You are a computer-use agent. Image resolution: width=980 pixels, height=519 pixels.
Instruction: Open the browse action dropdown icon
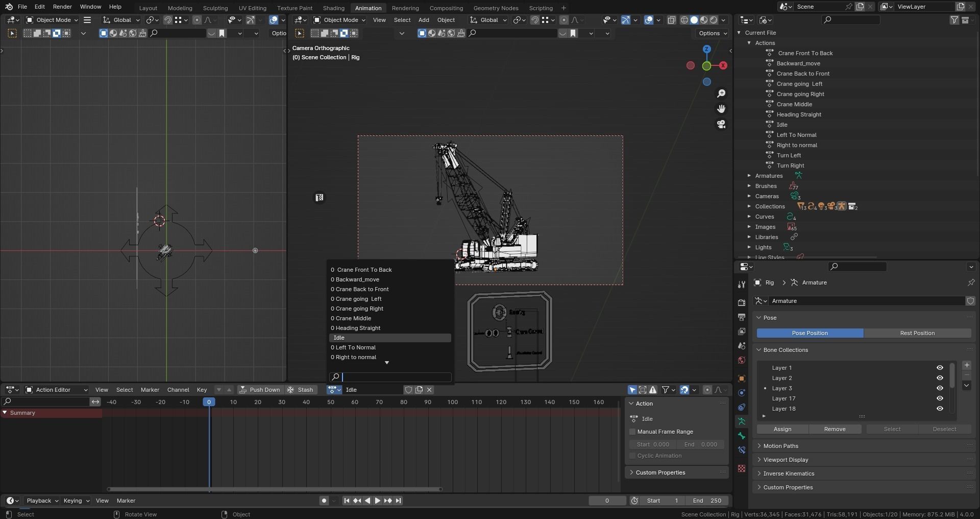tap(334, 390)
